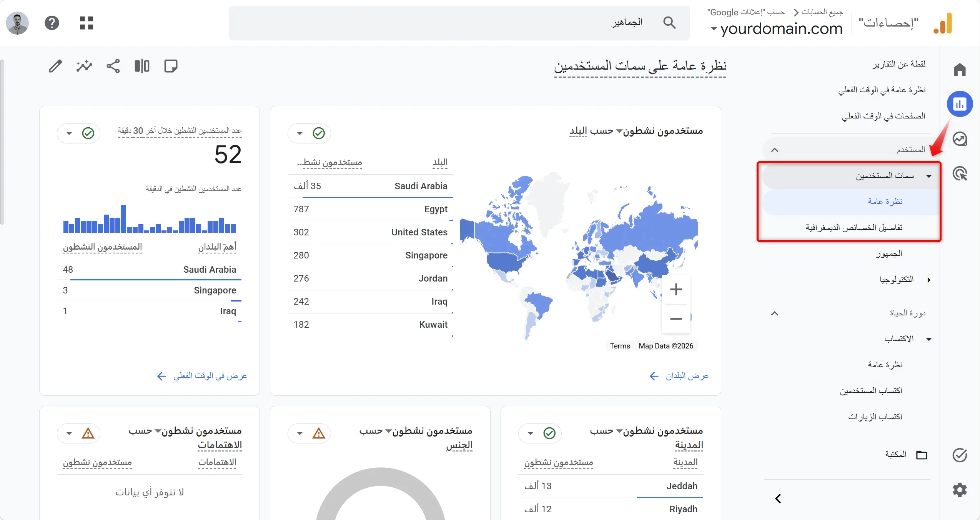The image size is (980, 520).
Task: Open الصفحات في الوقت الفعلي report
Action: click(x=883, y=116)
